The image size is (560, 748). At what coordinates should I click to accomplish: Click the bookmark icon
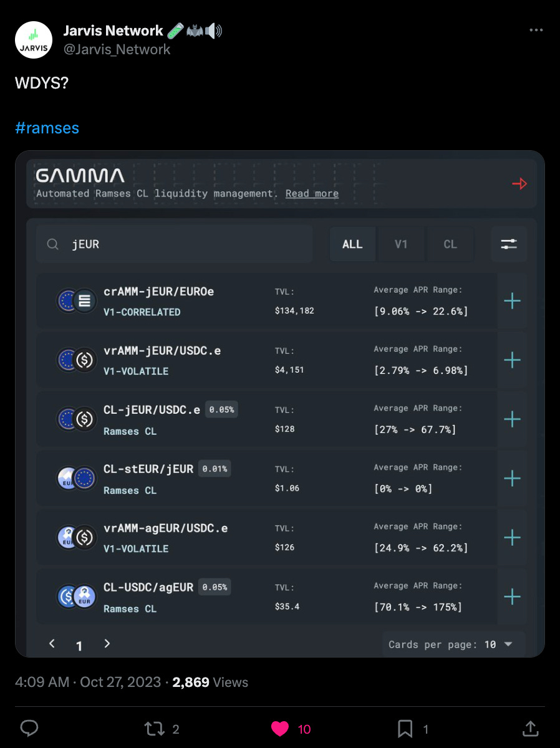tap(405, 729)
